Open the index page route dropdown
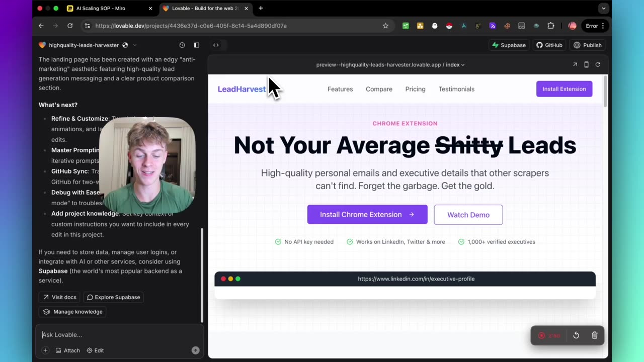 tap(455, 64)
